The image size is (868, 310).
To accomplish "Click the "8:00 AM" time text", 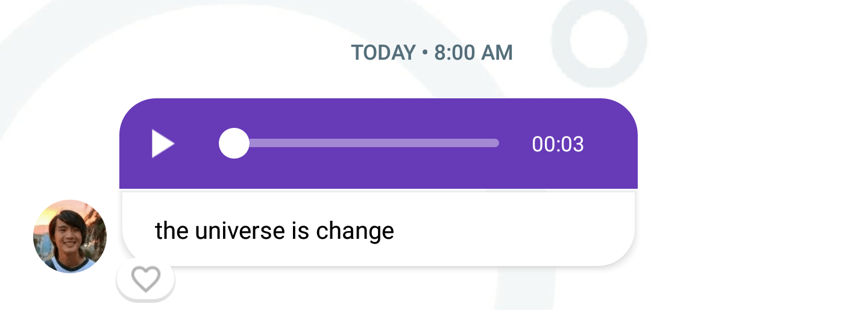I will click(x=473, y=53).
